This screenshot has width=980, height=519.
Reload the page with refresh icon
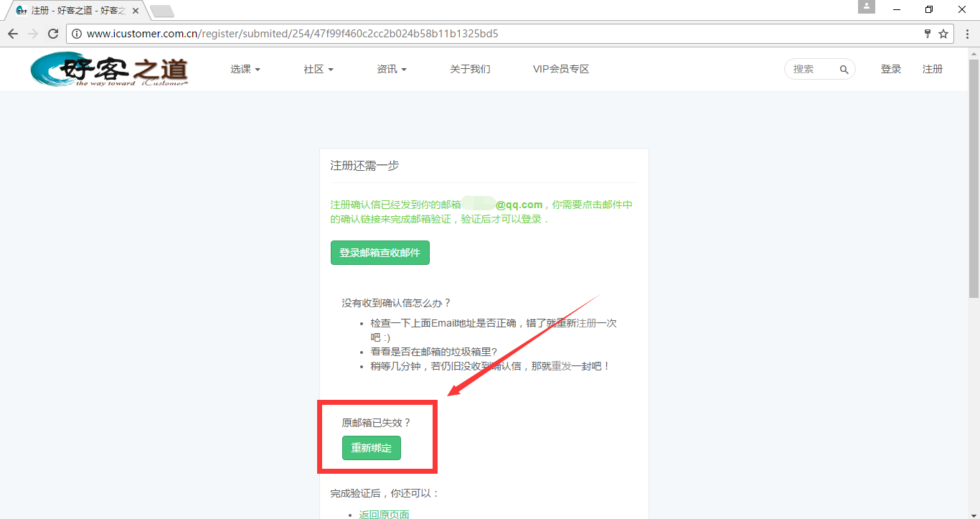(53, 34)
